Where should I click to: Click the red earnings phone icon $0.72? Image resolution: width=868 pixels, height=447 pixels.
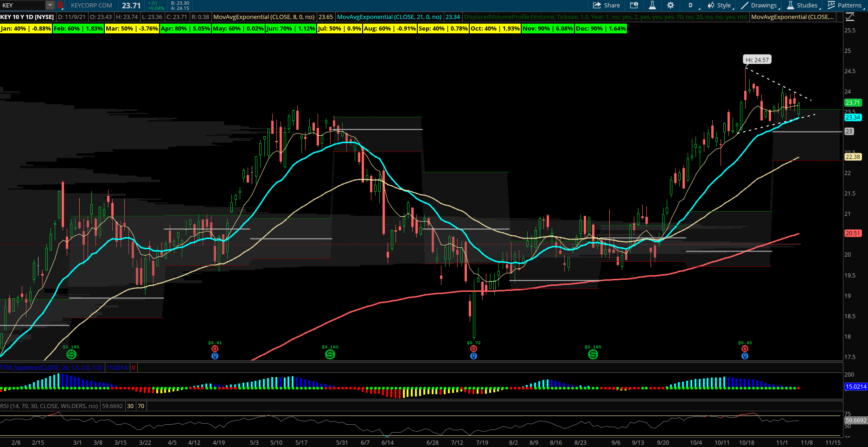473,348
